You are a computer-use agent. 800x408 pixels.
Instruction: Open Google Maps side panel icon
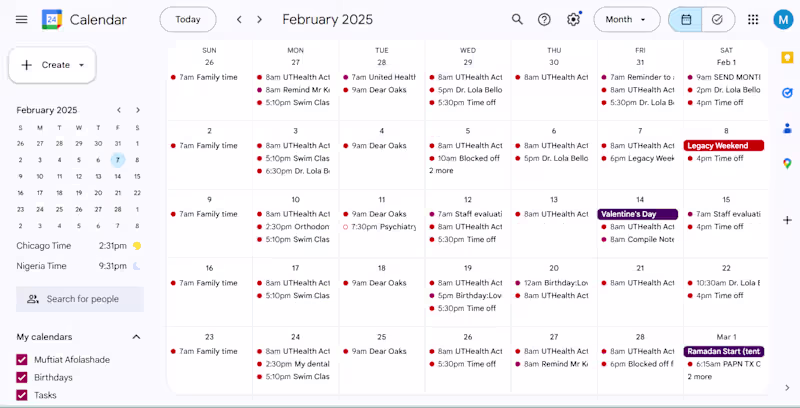click(x=787, y=163)
